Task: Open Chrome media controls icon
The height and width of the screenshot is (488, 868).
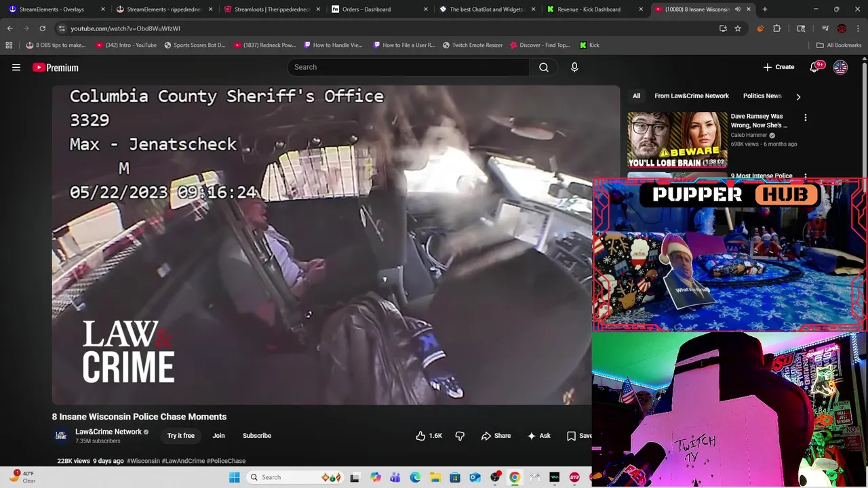Action: tap(825, 28)
